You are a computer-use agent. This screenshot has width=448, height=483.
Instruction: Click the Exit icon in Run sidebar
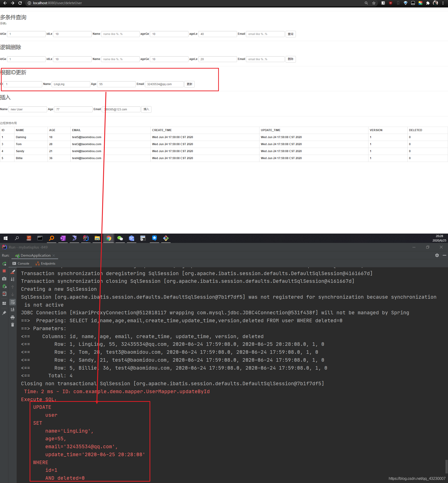[4, 294]
